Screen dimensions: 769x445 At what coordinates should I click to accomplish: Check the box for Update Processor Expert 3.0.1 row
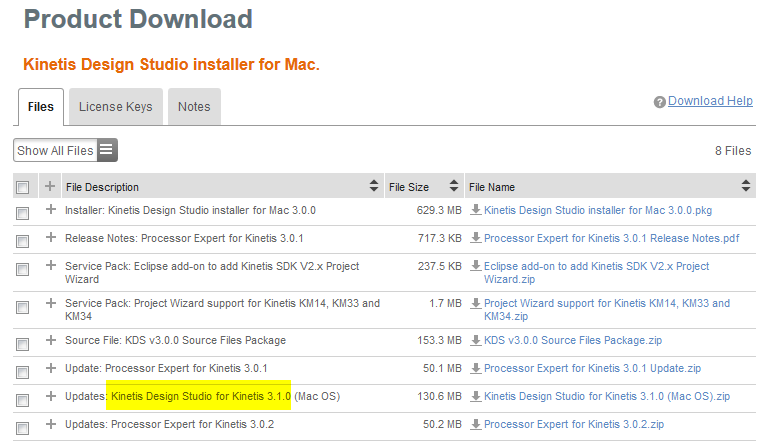pyautogui.click(x=23, y=372)
